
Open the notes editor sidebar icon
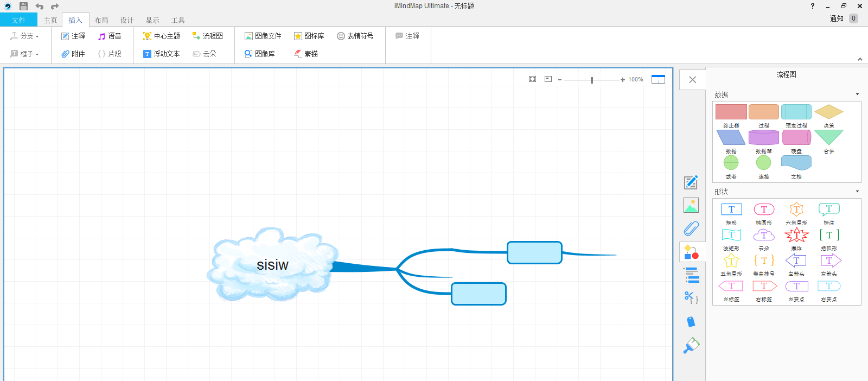691,182
